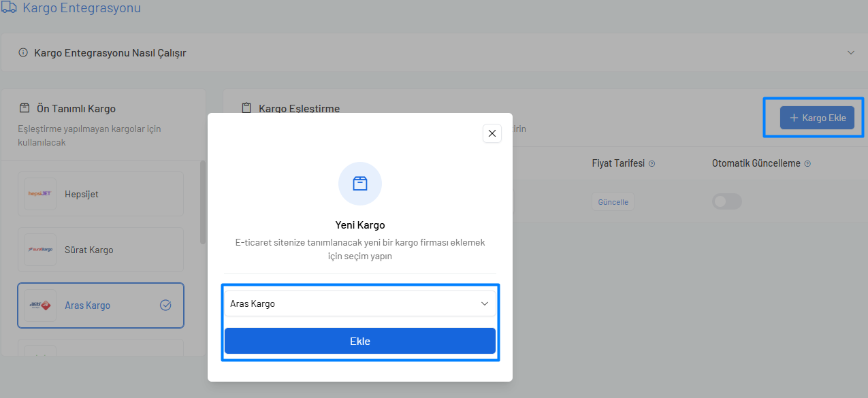Open the Aras Kargo dropdown in dialog
Viewport: 868px width, 398px height.
(360, 303)
